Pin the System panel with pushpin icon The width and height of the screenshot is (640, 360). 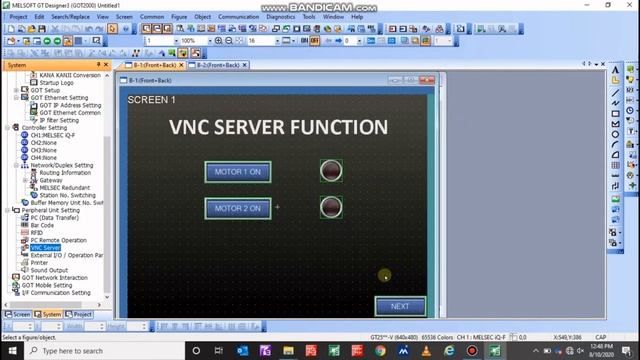98,65
